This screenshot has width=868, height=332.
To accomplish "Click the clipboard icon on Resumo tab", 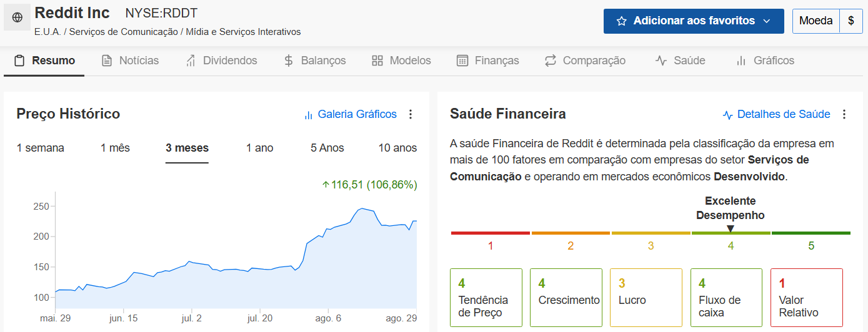I will tap(20, 61).
